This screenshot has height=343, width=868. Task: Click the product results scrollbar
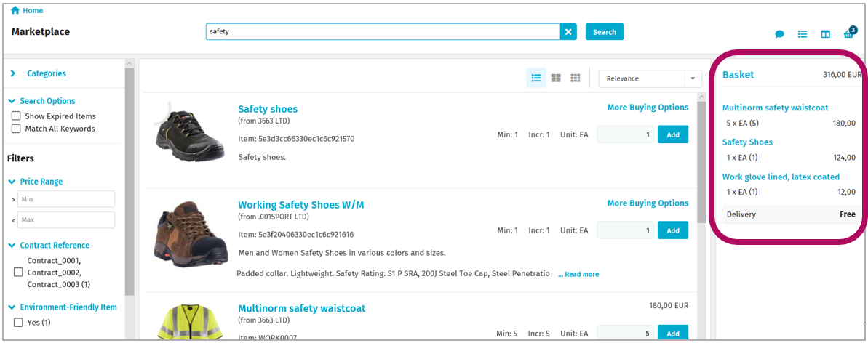pyautogui.click(x=702, y=164)
